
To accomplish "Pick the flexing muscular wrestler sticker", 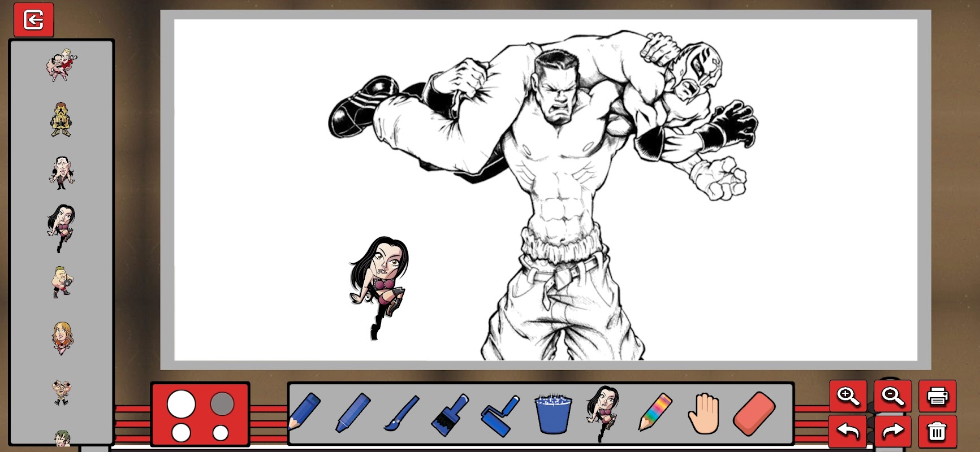I will [x=61, y=392].
